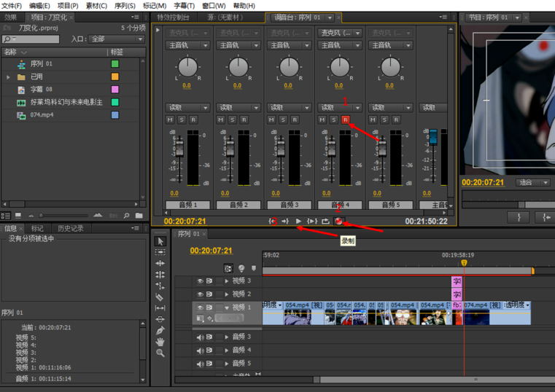Select the Selection arrow tool
Screen dimensions: 555x392
pos(160,241)
